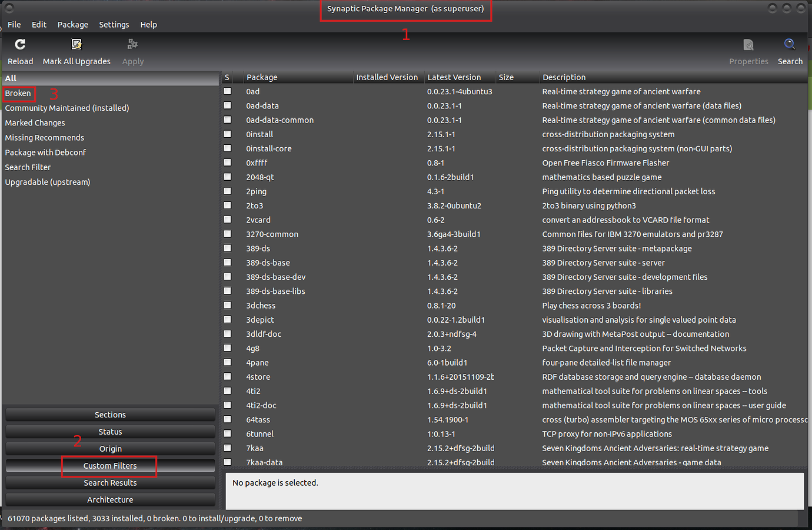Sort by Latest Version column header
812x530 pixels.
(459, 77)
